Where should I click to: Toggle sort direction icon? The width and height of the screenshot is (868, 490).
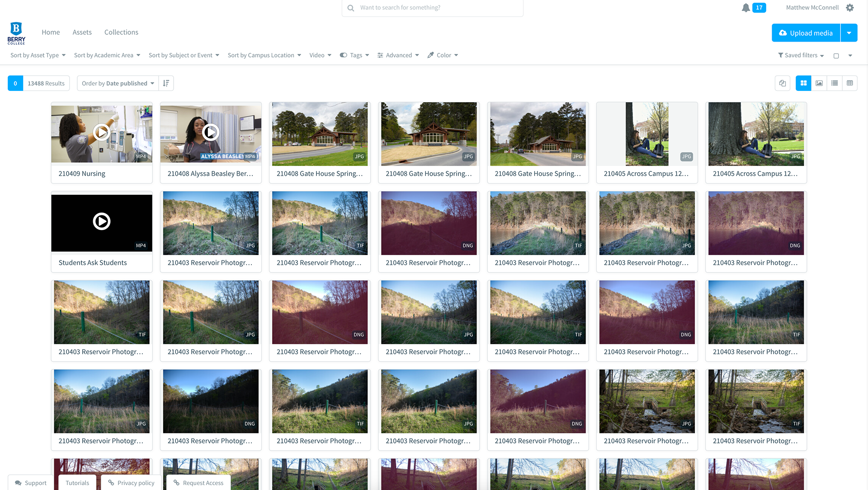[166, 83]
